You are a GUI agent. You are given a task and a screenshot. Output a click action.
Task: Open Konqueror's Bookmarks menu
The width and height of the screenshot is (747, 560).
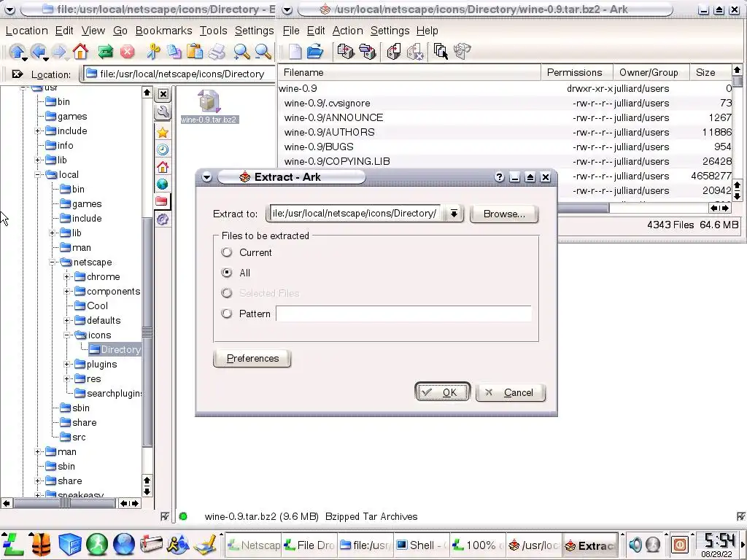163,31
